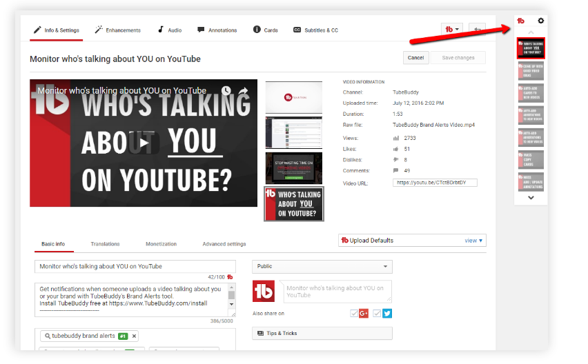
Task: Click the back arrow button near TubeBuddy menu
Action: [x=477, y=30]
